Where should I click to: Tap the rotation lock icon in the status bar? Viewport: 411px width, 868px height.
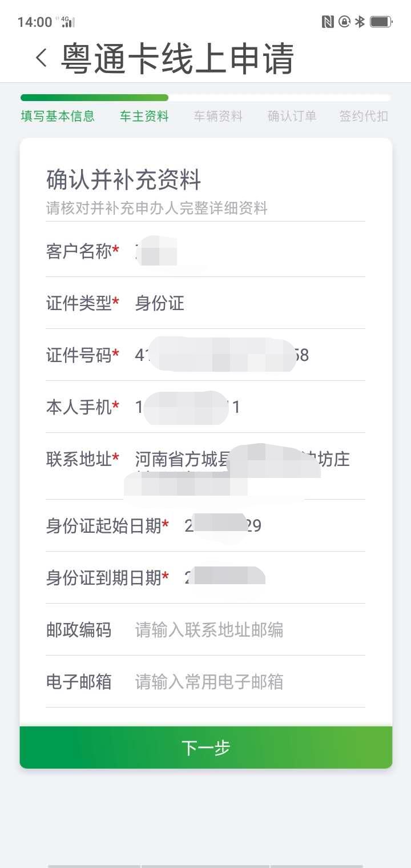(x=345, y=21)
